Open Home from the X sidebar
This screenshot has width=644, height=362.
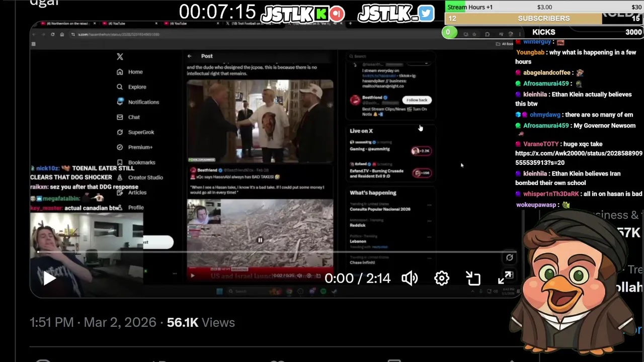point(130,72)
